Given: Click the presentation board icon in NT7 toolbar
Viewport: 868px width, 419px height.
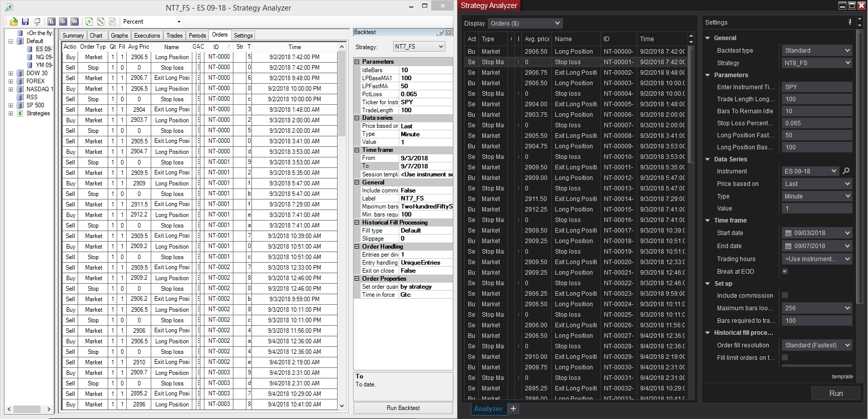Looking at the screenshot, I should [x=37, y=22].
